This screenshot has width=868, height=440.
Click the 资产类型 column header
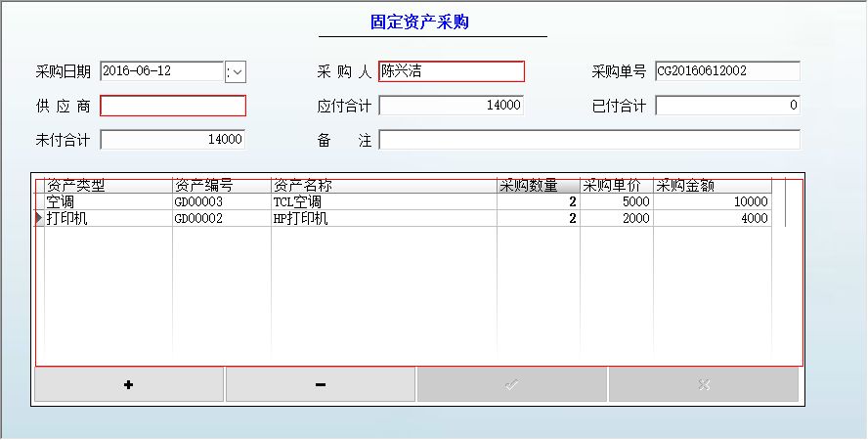[108, 186]
